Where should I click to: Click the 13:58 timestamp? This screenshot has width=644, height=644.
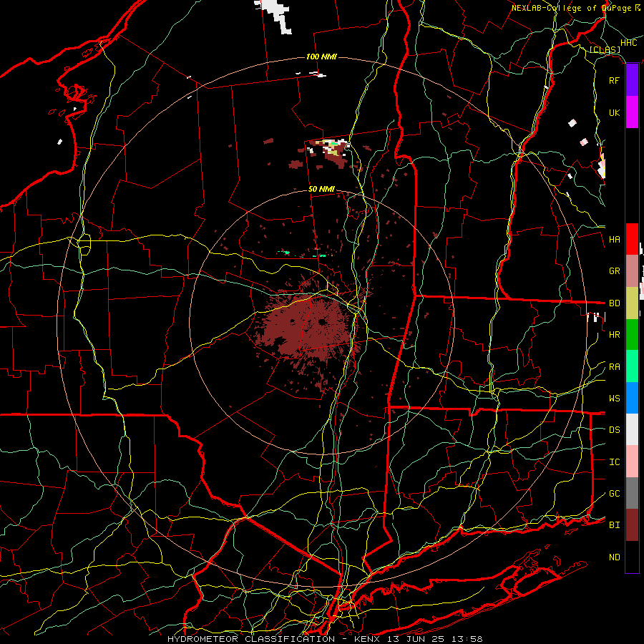pyautogui.click(x=467, y=639)
